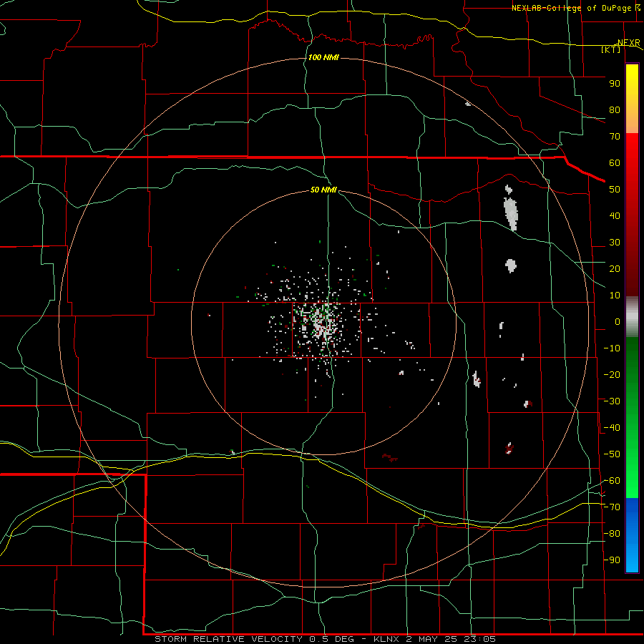Pick the bright green -60 knot color segment

coord(632,481)
